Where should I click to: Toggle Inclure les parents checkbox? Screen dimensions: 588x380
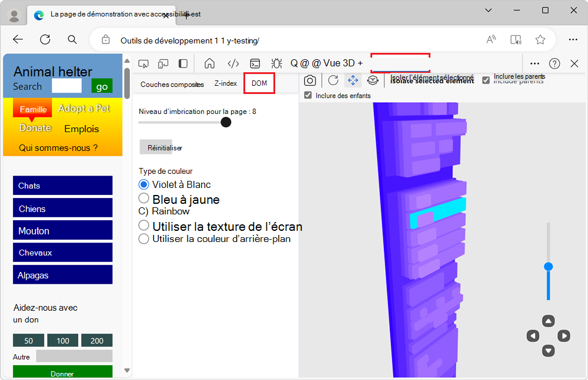486,80
